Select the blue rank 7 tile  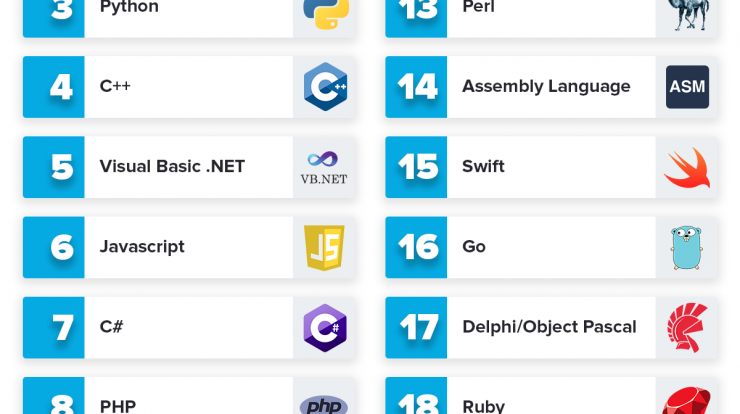click(54, 328)
